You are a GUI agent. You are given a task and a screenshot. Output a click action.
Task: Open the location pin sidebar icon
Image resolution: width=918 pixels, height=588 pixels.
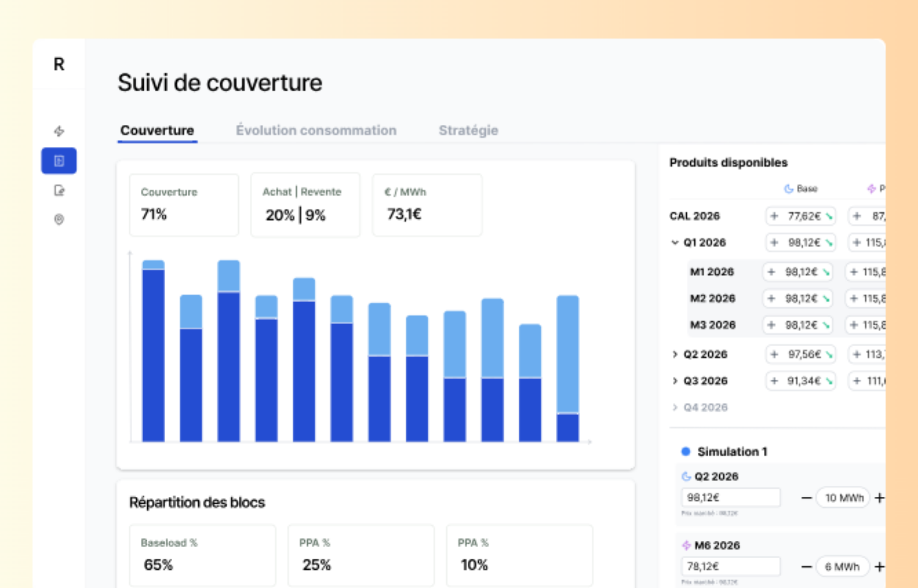59,219
